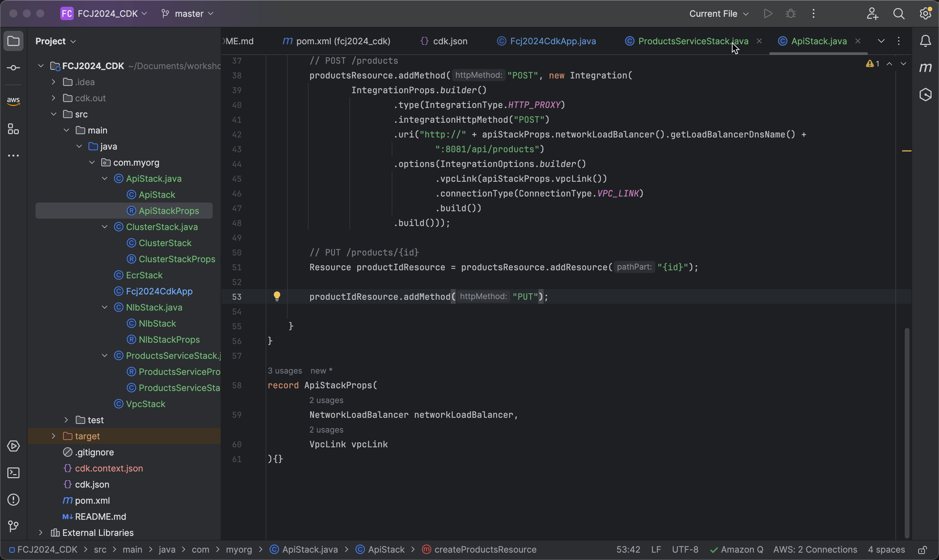Click the intention lightbulb on line 53
The height and width of the screenshot is (560, 939).
(x=277, y=296)
